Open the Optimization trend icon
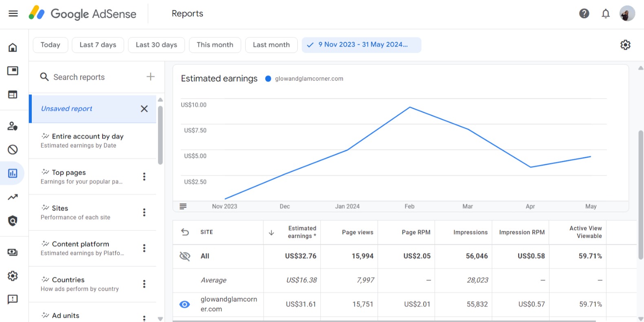The height and width of the screenshot is (322, 644). [x=13, y=197]
